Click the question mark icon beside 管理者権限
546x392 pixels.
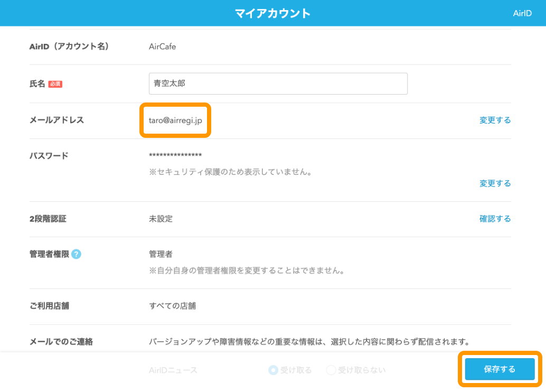click(77, 254)
